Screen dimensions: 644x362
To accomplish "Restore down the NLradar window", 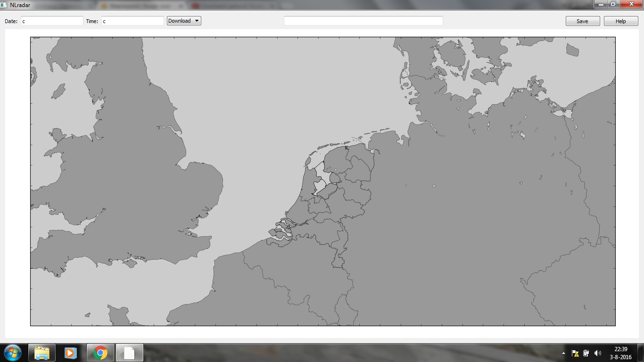I will 613,4.
